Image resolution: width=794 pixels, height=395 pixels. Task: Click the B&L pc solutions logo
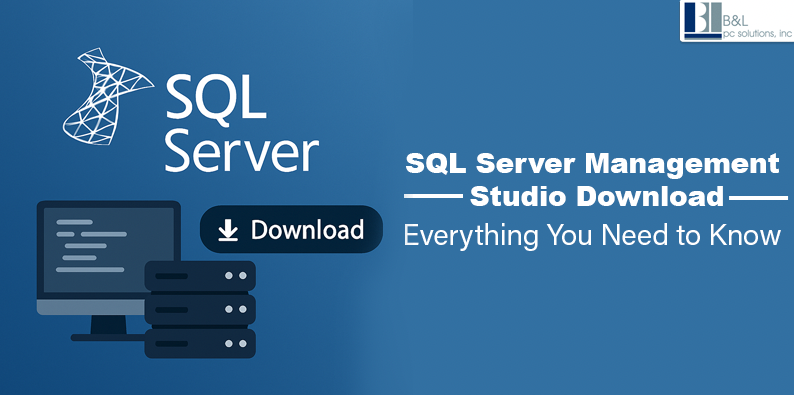pos(737,21)
